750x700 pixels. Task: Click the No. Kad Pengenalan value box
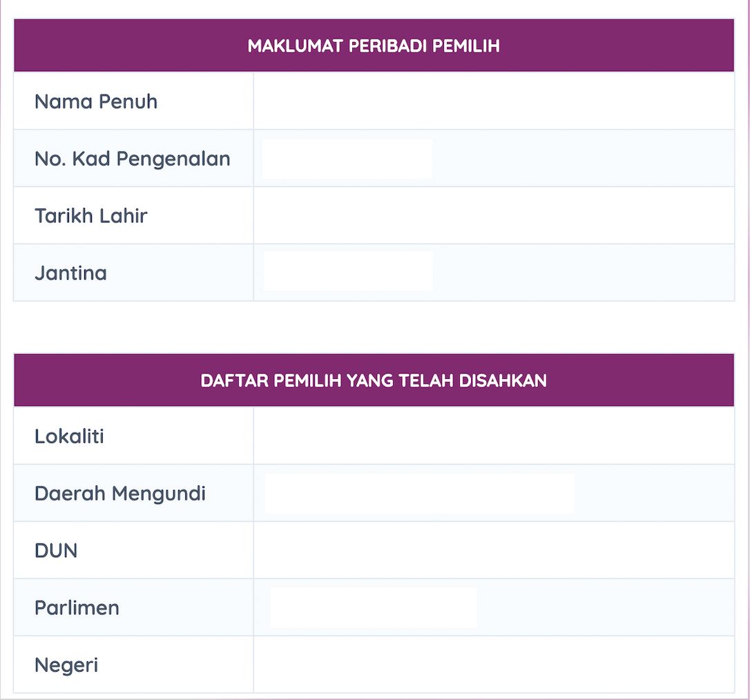[x=347, y=159]
